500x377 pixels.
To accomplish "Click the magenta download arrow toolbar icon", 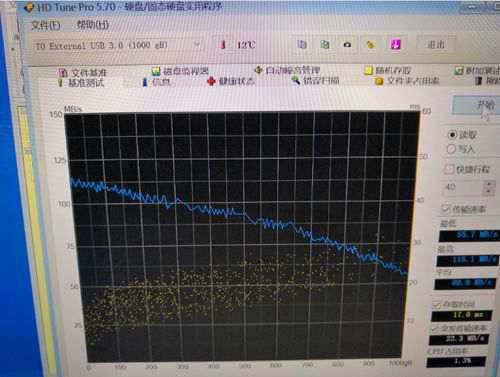I will (396, 44).
